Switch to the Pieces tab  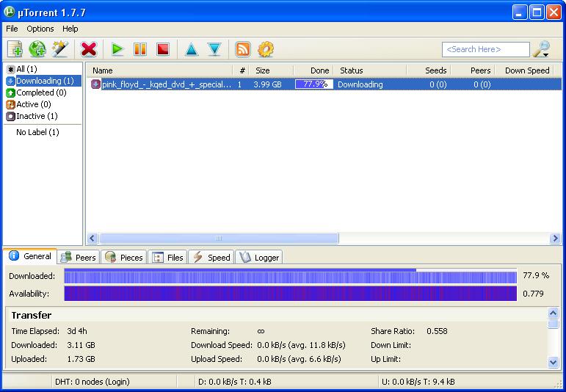pos(124,258)
